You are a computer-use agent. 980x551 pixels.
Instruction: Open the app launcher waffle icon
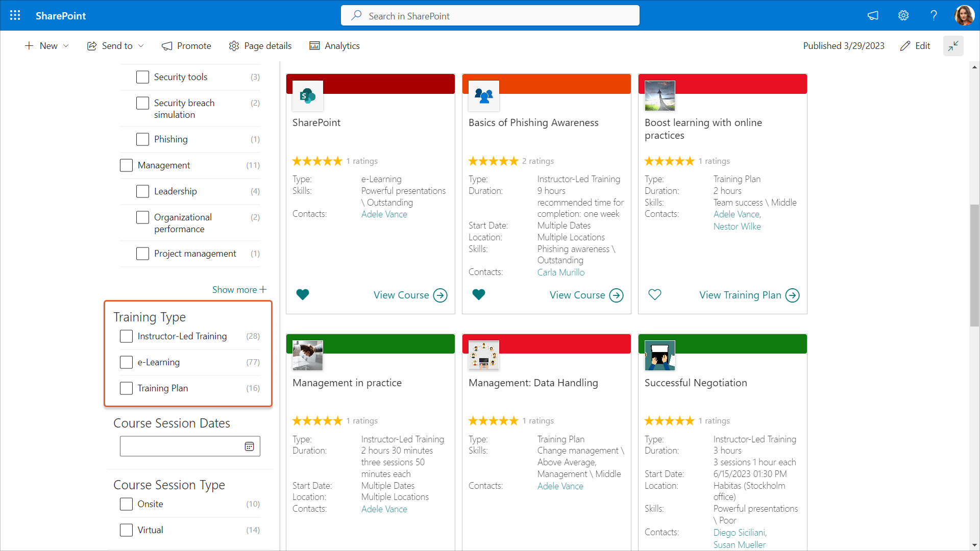coord(15,15)
